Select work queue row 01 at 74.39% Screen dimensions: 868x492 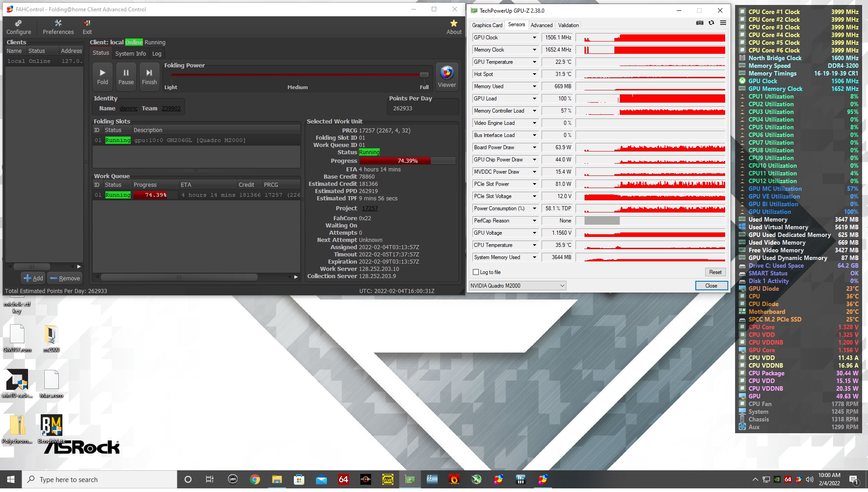[x=196, y=195]
